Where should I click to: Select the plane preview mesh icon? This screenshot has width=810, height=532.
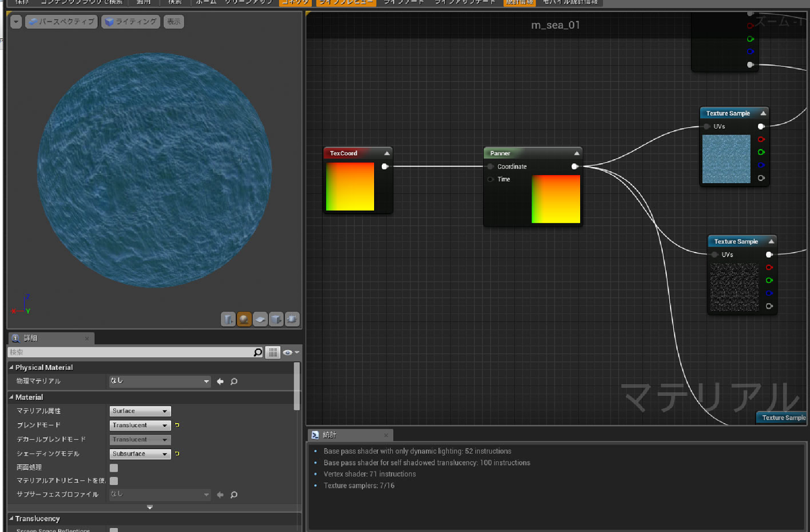[x=260, y=319]
